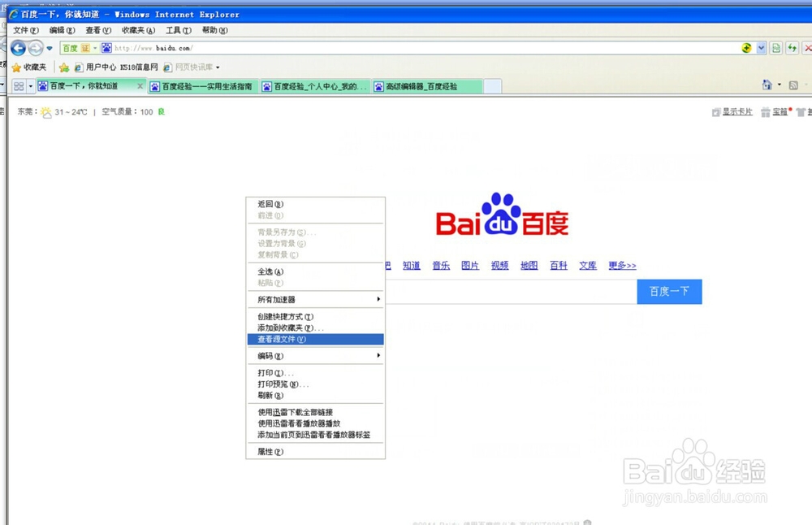
Task: Click the 地图 link
Action: tap(529, 266)
